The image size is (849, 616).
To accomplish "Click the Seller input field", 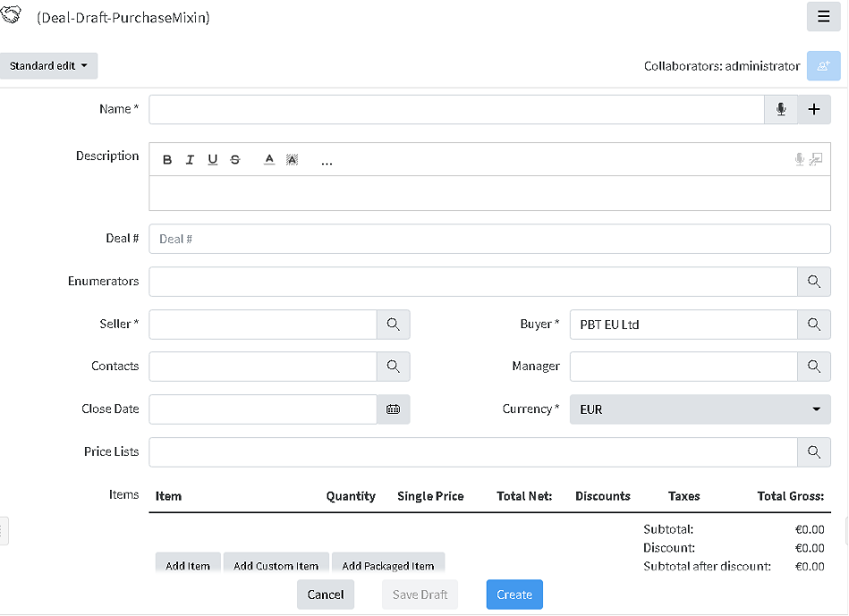I will (x=263, y=325).
